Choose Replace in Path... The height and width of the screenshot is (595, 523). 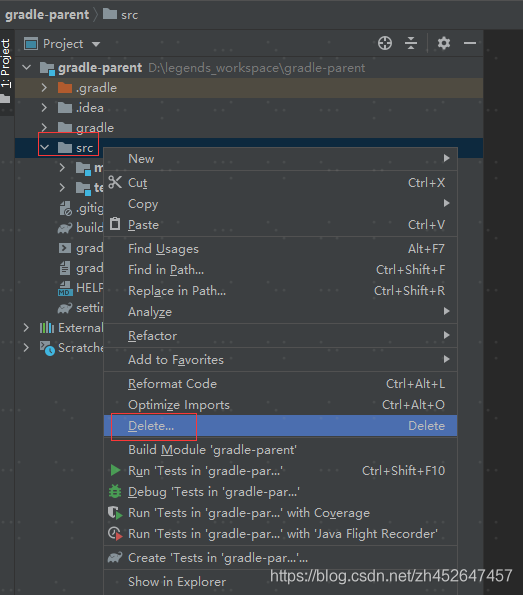tap(280, 291)
